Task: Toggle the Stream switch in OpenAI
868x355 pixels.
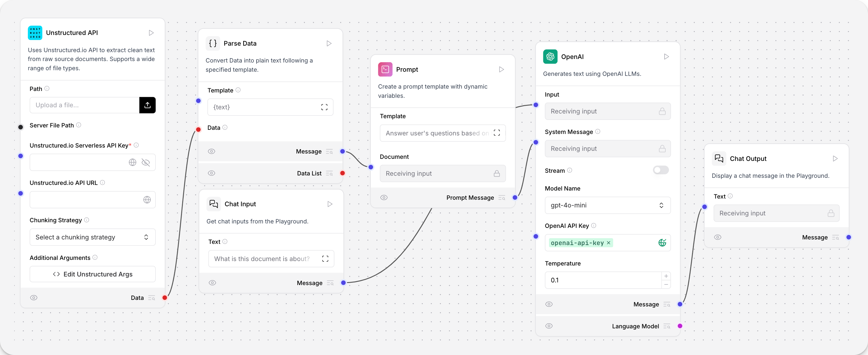Action: [660, 170]
